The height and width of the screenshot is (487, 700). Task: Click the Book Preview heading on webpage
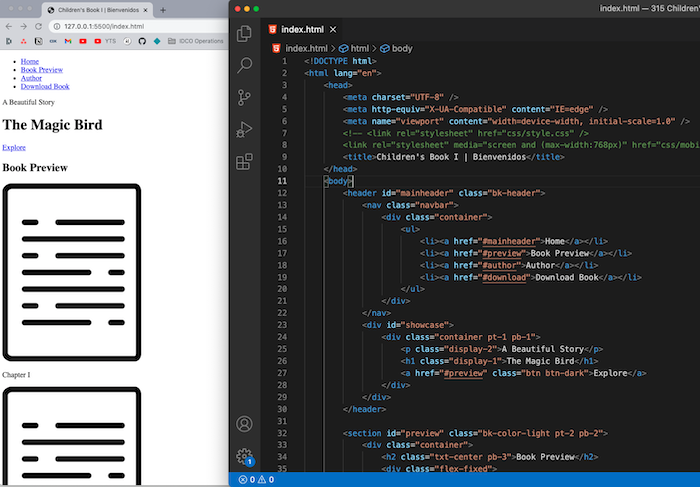(35, 167)
